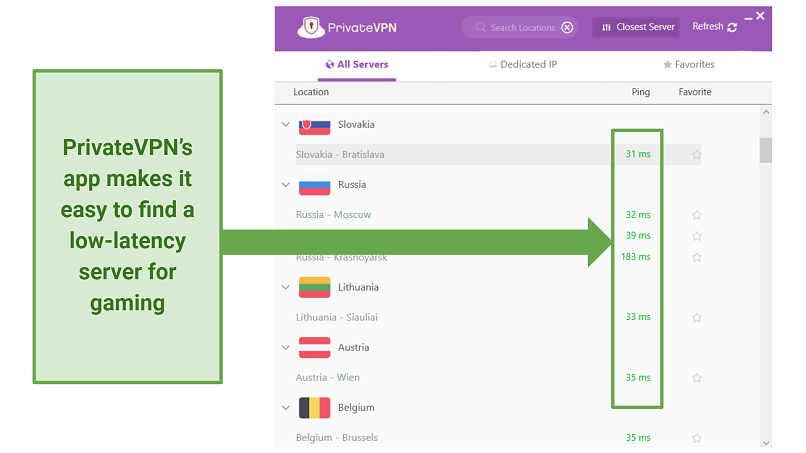
Task: Favorite the Lithuania - Siauliai server star
Action: (697, 318)
